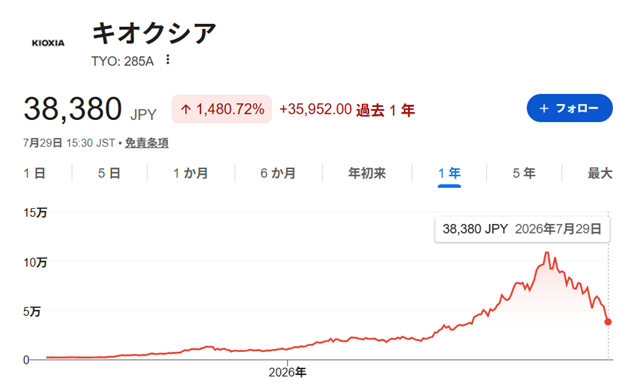
Task: Select the 1 か月 range tab
Action: 190,173
